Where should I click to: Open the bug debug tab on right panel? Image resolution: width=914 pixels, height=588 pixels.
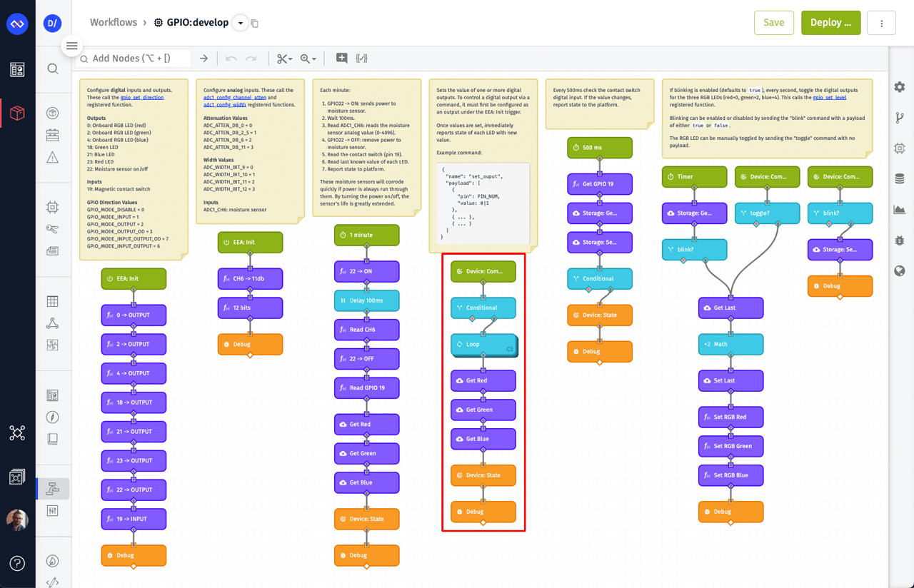click(x=900, y=240)
